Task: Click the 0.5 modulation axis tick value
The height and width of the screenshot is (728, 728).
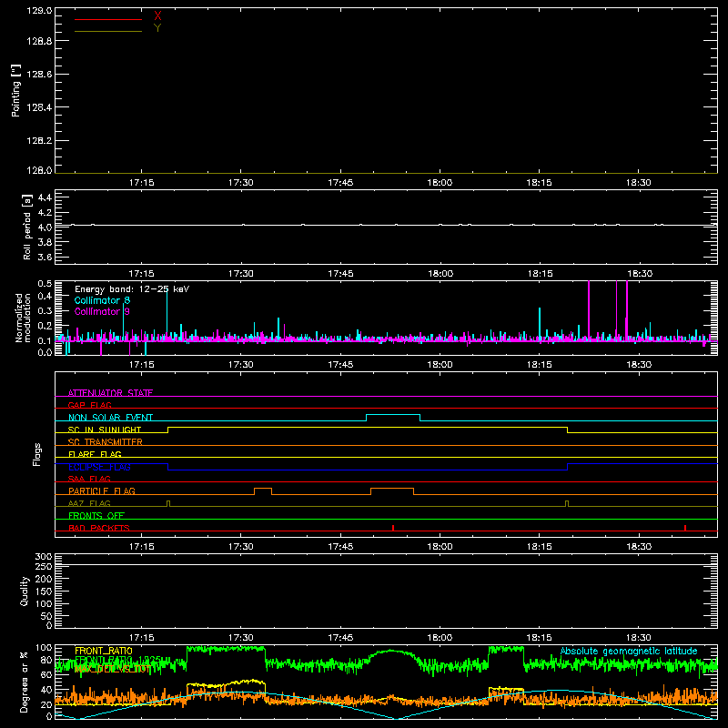Action: [45, 284]
